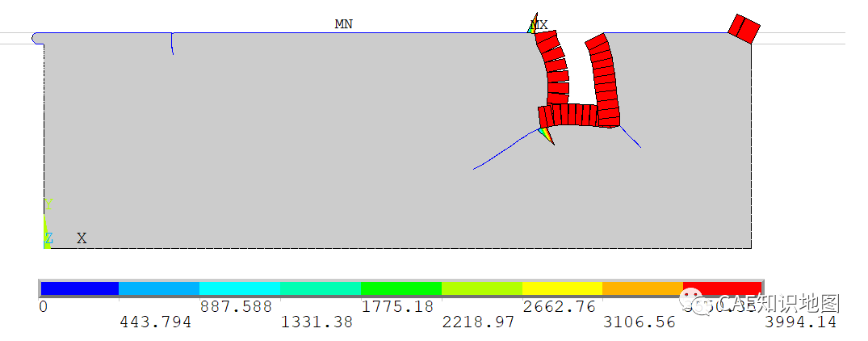This screenshot has height=341, width=868.
Task: Select the legend value 1775.18
Action: pos(398,306)
